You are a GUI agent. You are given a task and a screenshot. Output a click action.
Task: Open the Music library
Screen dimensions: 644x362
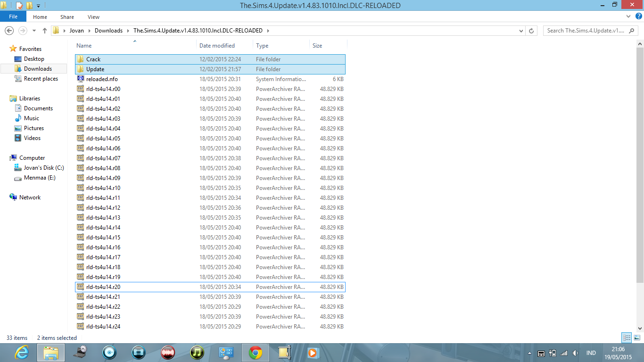point(32,118)
